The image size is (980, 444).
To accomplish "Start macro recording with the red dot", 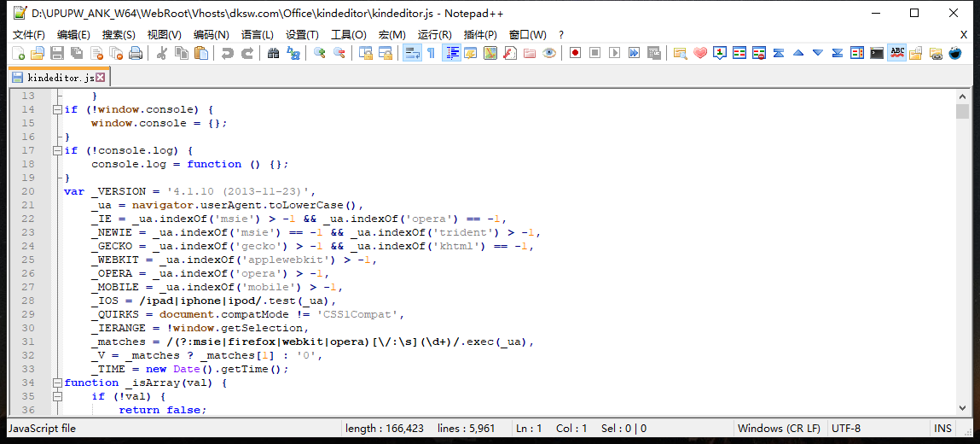I will tap(575, 53).
